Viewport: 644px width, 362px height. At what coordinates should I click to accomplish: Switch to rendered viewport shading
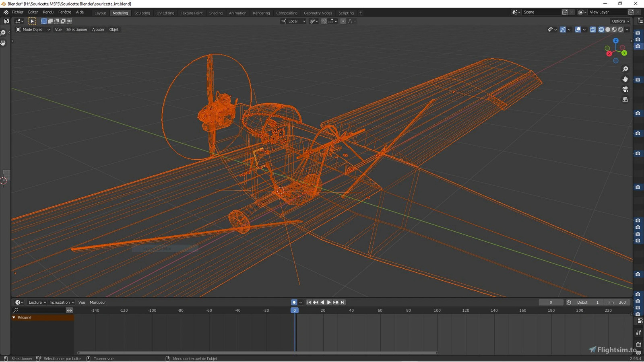pyautogui.click(x=621, y=29)
